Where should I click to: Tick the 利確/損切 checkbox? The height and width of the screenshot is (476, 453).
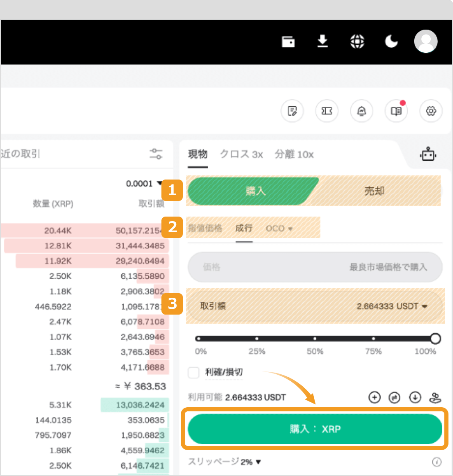194,372
